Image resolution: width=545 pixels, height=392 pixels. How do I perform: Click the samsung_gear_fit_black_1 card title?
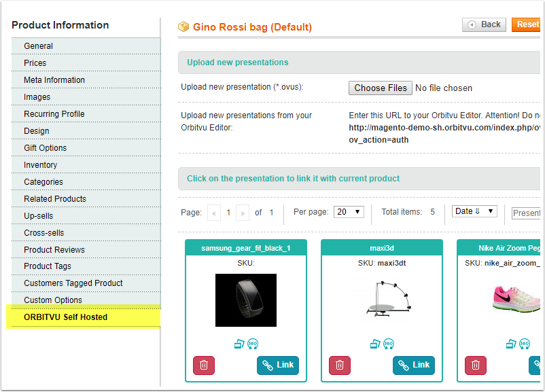pos(246,248)
